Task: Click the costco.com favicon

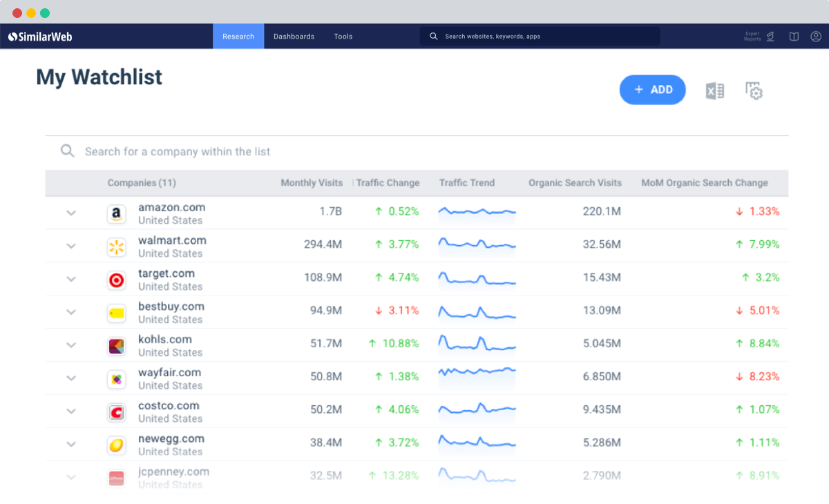Action: 116,412
